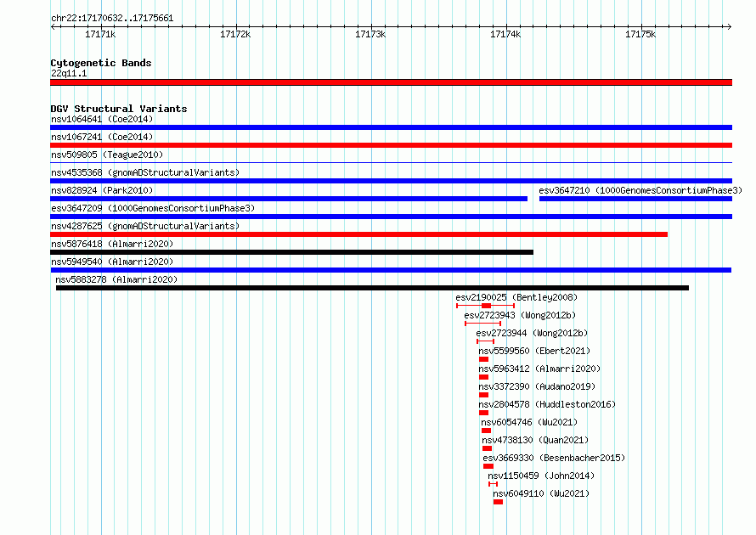Click the chr22:17170632..17175661 region label
The width and height of the screenshot is (756, 535).
click(112, 19)
